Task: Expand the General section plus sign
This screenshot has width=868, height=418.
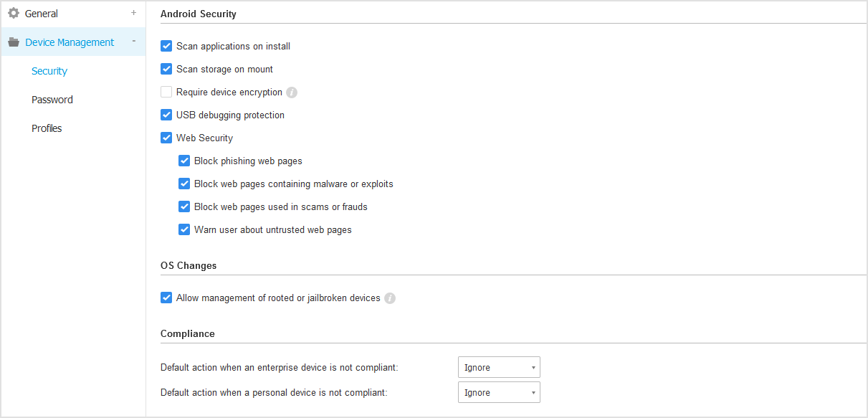Action: point(133,13)
